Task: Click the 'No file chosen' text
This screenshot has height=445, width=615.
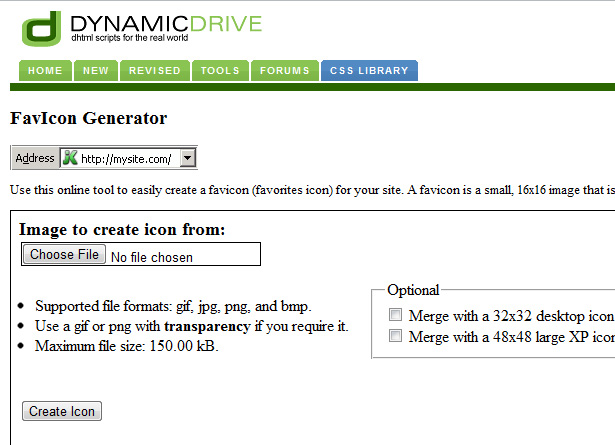Action: pos(152,258)
